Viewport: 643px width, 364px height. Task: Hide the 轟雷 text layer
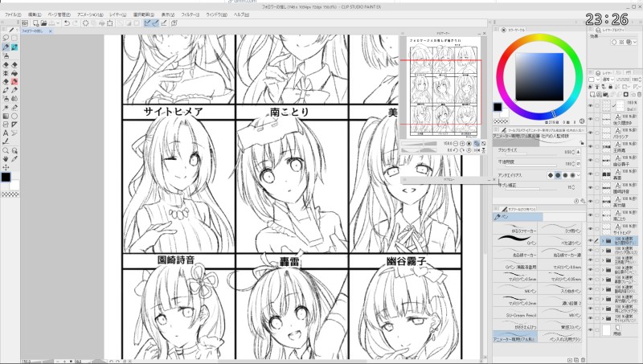point(591,174)
